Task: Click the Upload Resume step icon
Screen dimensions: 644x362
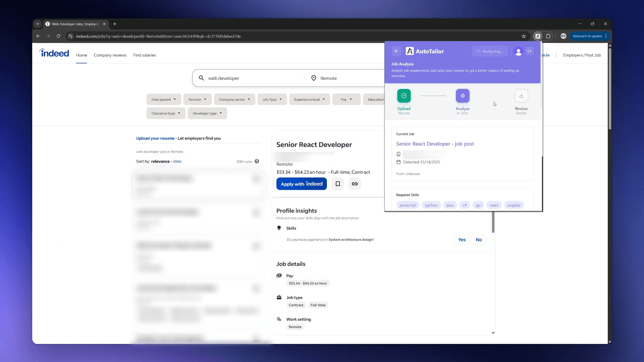Action: click(x=404, y=96)
